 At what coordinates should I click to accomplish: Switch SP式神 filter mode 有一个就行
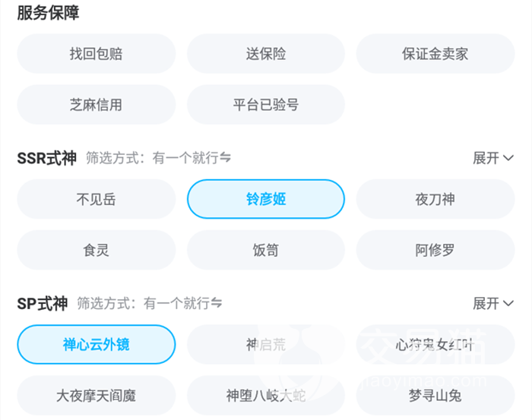coord(183,304)
